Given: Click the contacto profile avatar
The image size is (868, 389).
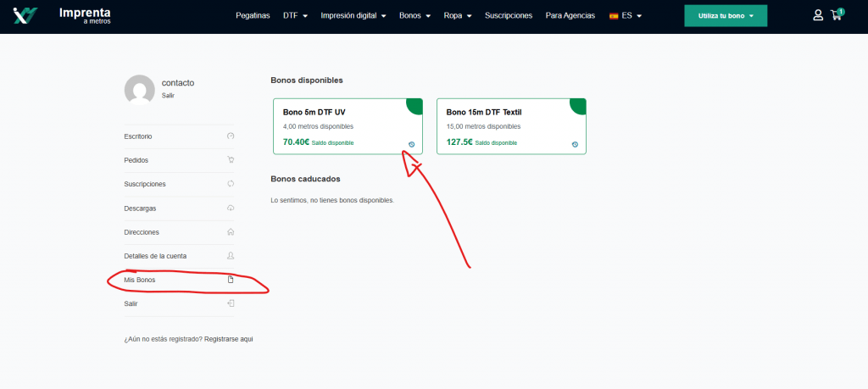Looking at the screenshot, I should 139,89.
